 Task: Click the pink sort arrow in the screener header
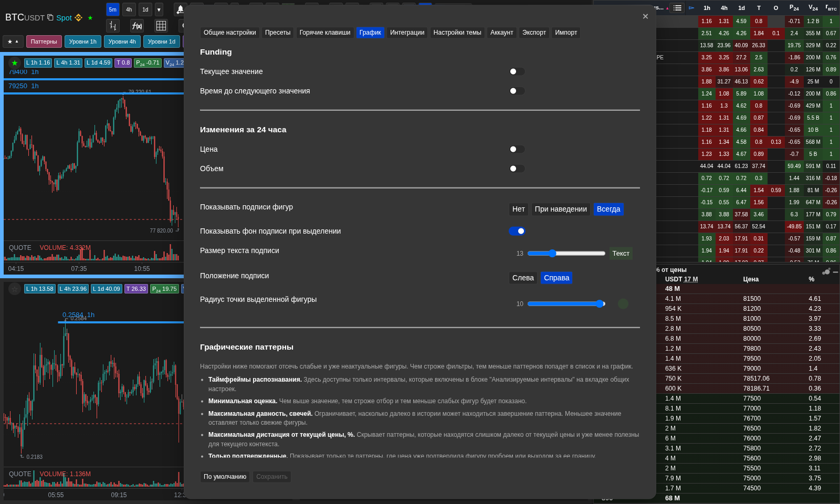pos(667,8)
